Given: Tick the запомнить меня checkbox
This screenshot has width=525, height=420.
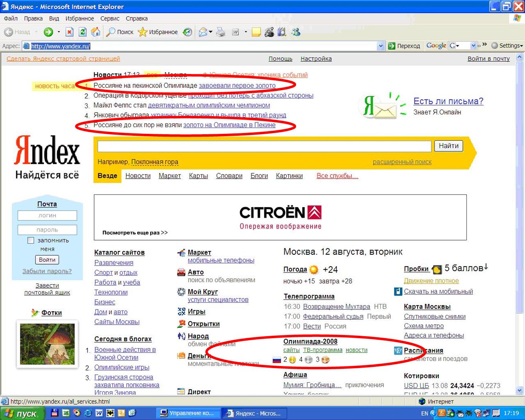Looking at the screenshot, I should [x=31, y=240].
